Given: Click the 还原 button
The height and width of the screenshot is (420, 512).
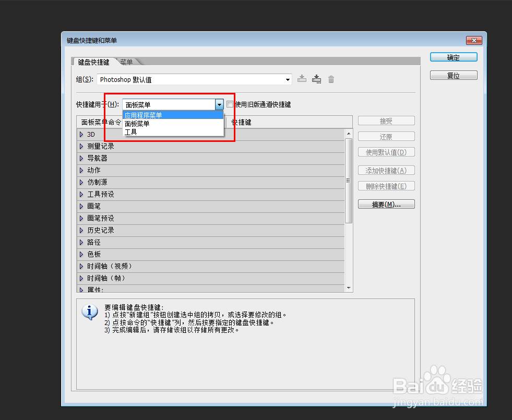Looking at the screenshot, I should click(386, 136).
